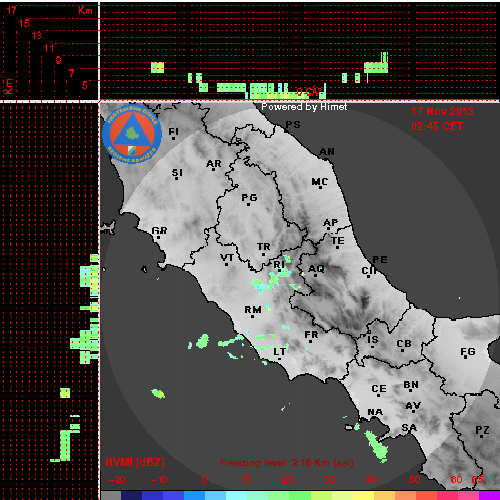Image resolution: width=500 pixels, height=500 pixels.
Task: Click the IS city label on the map
Action: pos(373,339)
